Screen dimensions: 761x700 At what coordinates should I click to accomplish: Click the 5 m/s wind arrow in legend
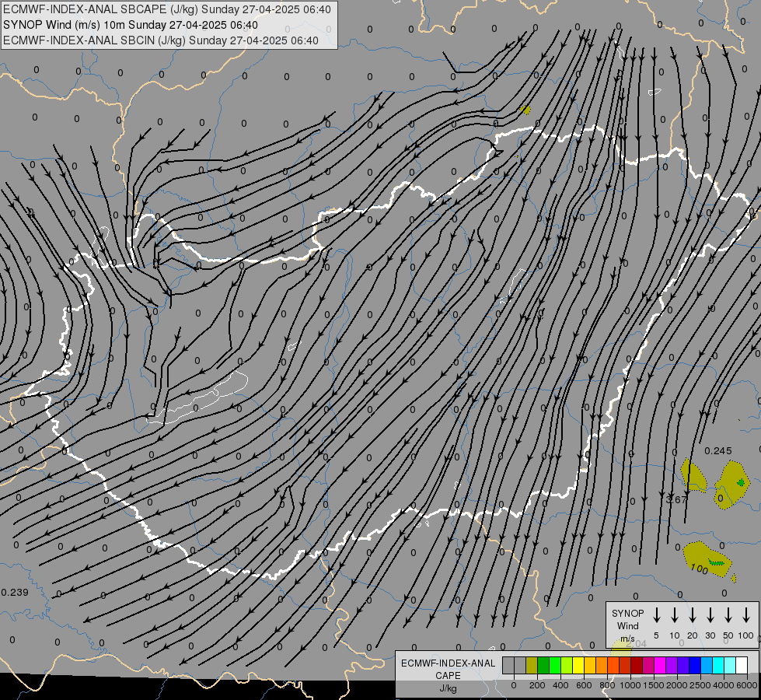click(x=656, y=615)
